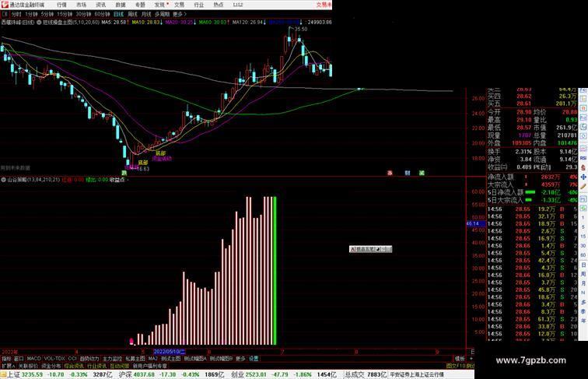
Task: Apply the MACD indicator
Action: point(33,359)
